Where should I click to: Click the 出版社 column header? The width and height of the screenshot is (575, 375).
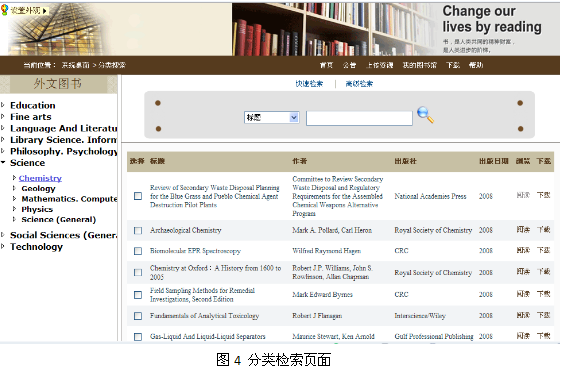[x=405, y=161]
